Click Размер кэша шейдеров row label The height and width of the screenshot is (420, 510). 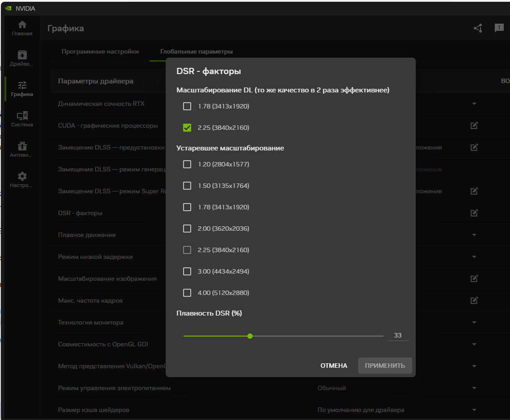[94, 410]
